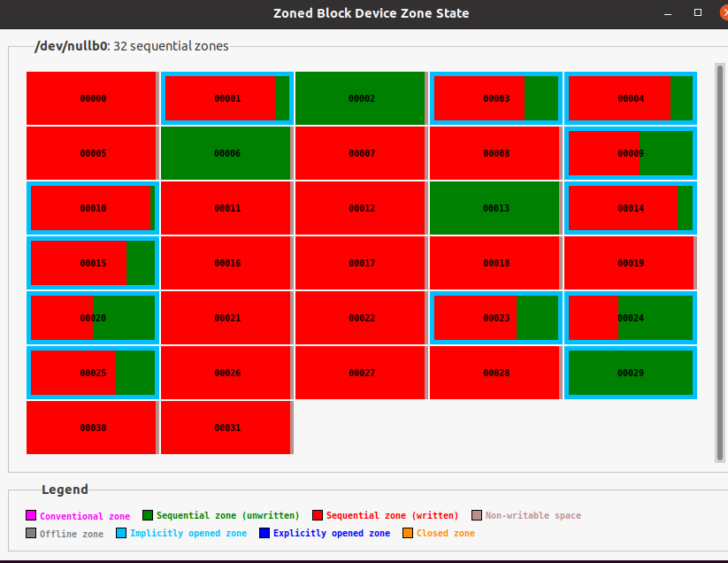This screenshot has height=563, width=728.
Task: Click zone 00020 block
Action: pos(93,318)
